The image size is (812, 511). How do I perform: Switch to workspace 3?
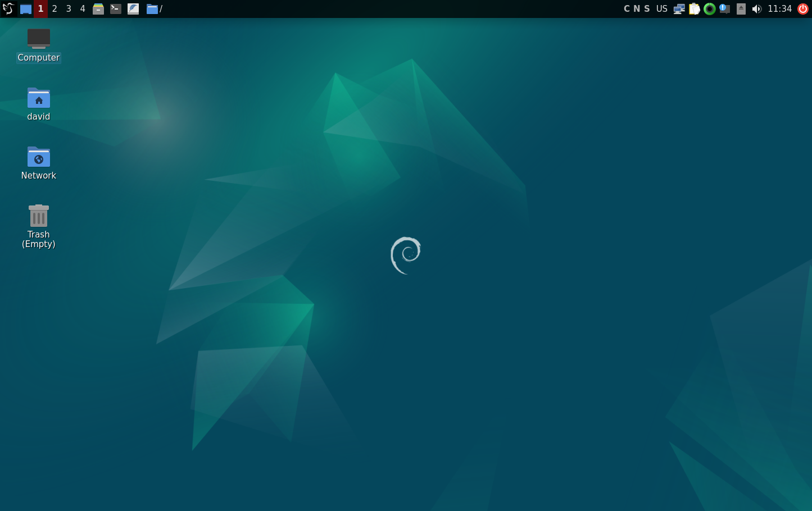(x=69, y=8)
